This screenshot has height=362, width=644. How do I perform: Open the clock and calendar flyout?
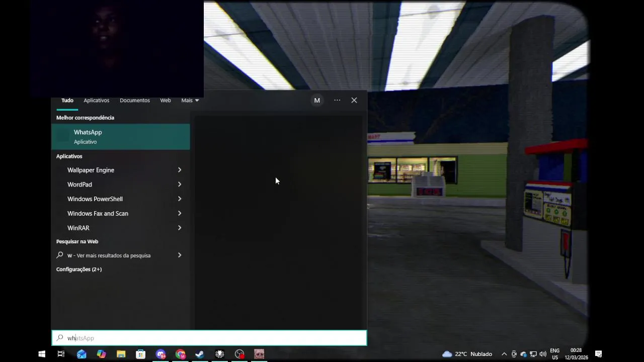[576, 354]
